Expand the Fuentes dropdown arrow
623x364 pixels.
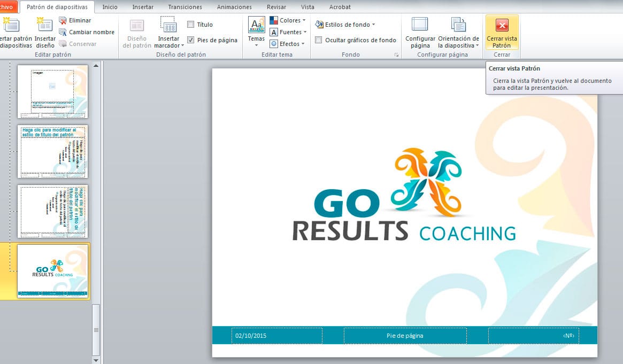[305, 32]
